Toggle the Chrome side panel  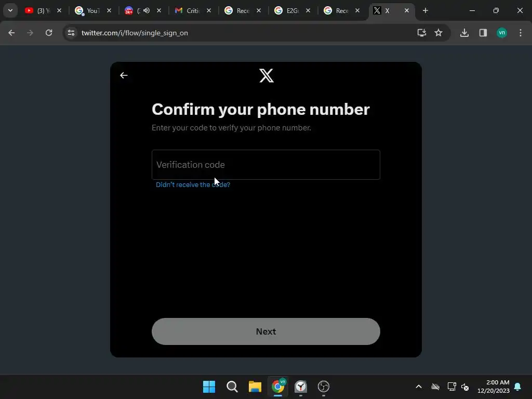483,33
